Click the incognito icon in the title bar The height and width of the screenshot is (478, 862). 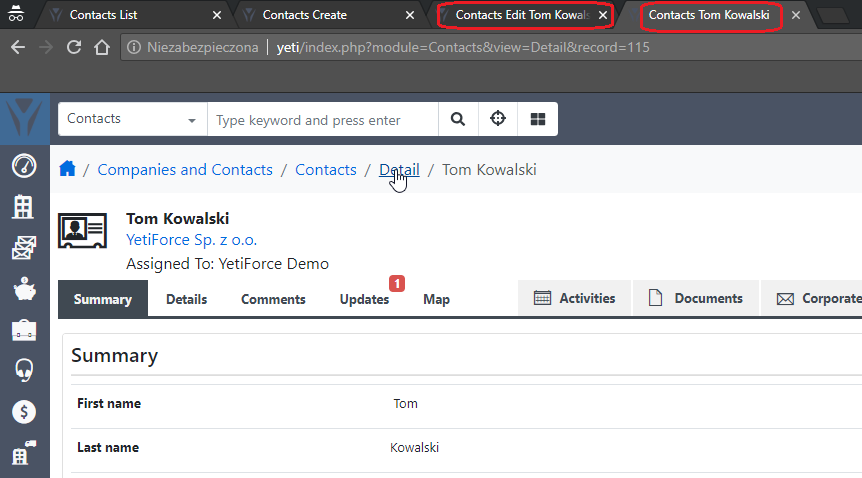(16, 14)
